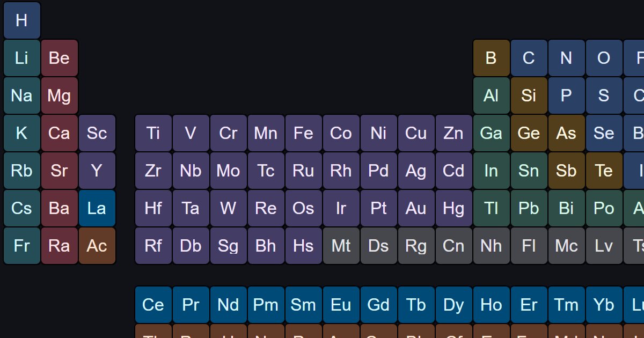Click the Mercury element
This screenshot has width=644, height=338.
(x=453, y=208)
